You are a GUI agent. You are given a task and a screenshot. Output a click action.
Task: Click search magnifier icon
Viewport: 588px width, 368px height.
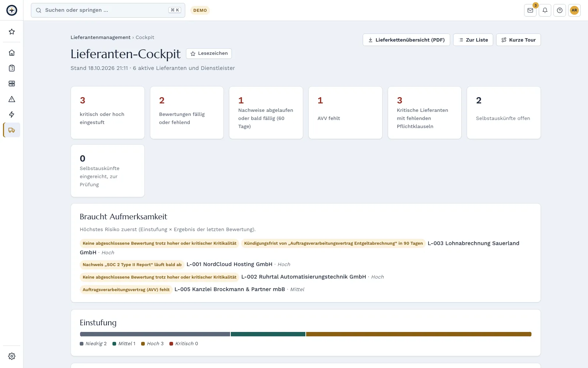[x=39, y=10]
